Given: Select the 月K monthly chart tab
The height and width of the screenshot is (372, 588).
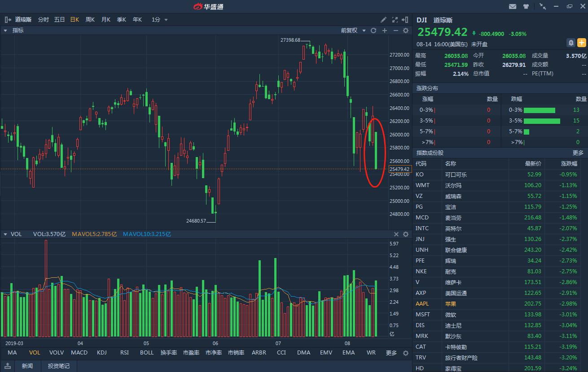Looking at the screenshot, I should 105,20.
